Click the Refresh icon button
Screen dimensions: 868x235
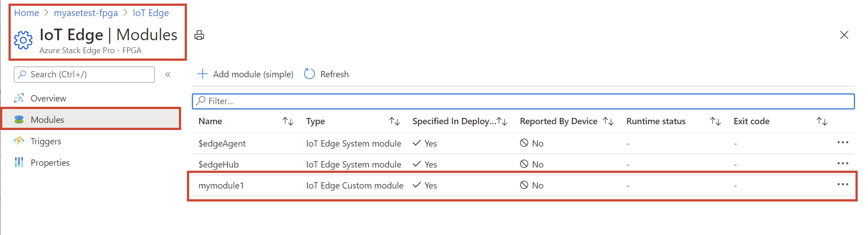click(x=309, y=74)
